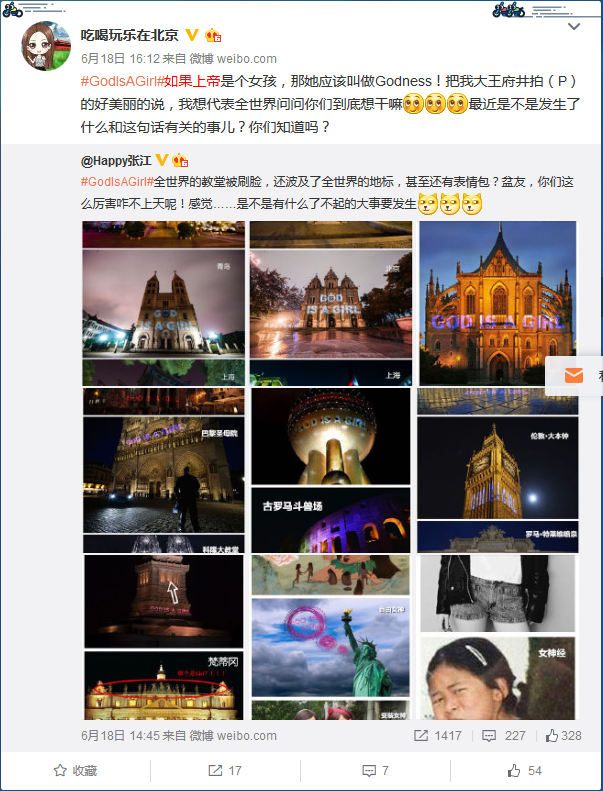Screen dimensions: 603x791
Task: Open the 吃喝玩乐在北京 username link
Action: [130, 35]
